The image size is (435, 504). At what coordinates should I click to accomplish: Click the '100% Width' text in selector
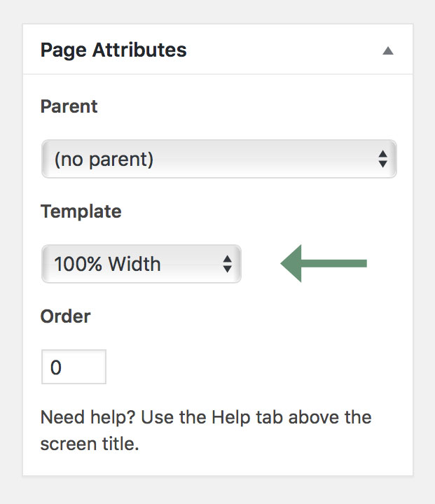click(107, 264)
